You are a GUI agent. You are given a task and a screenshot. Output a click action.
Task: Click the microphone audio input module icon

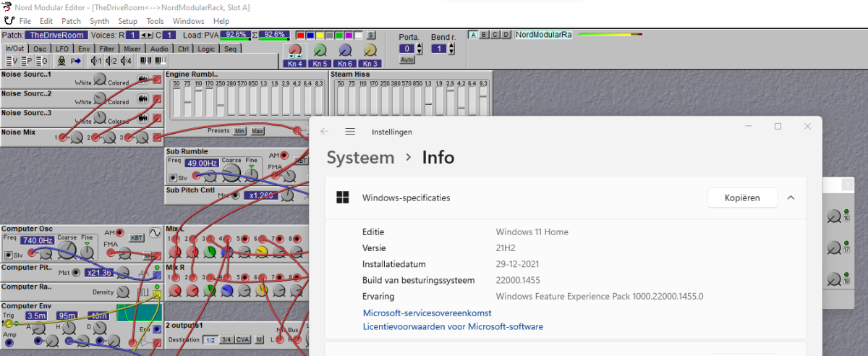click(62, 61)
